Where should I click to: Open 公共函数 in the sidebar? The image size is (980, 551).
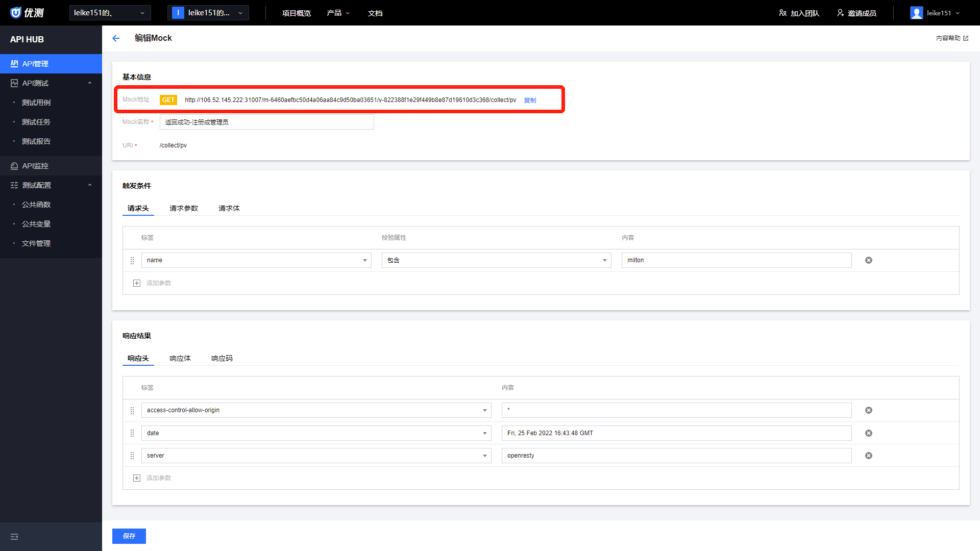click(36, 205)
